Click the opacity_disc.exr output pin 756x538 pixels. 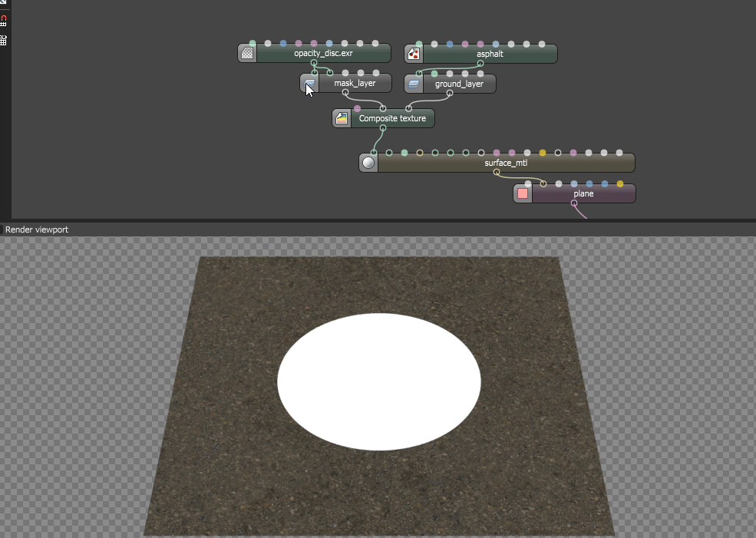pos(314,63)
